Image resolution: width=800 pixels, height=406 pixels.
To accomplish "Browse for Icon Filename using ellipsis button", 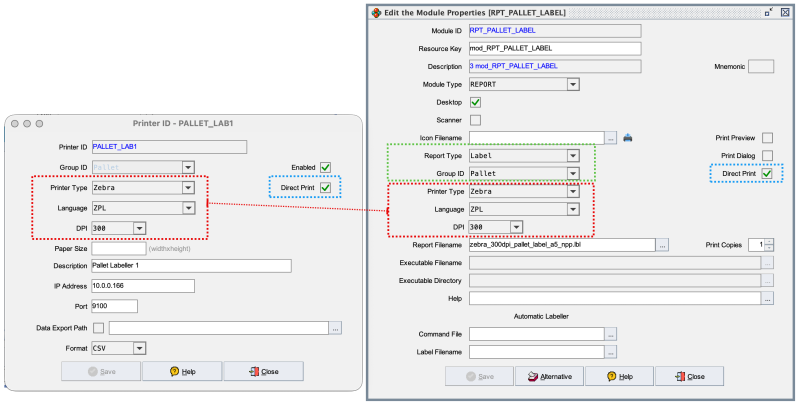I will (x=611, y=138).
